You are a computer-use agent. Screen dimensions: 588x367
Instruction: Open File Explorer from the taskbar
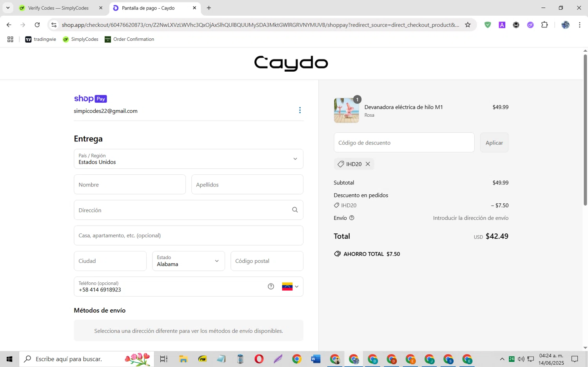183,359
